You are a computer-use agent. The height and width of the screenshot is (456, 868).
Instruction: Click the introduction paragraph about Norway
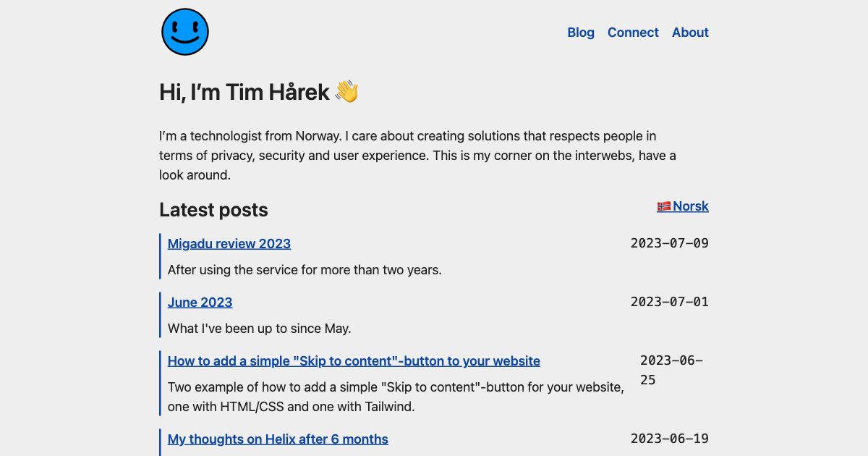click(x=417, y=155)
